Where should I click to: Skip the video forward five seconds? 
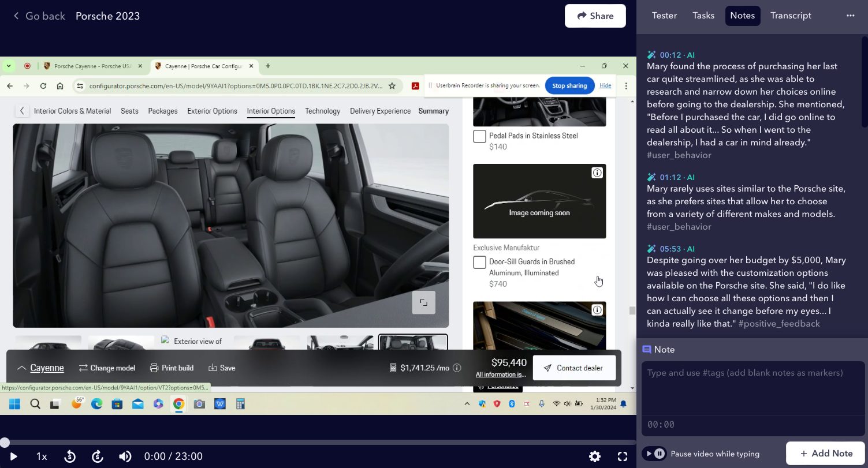pos(98,456)
